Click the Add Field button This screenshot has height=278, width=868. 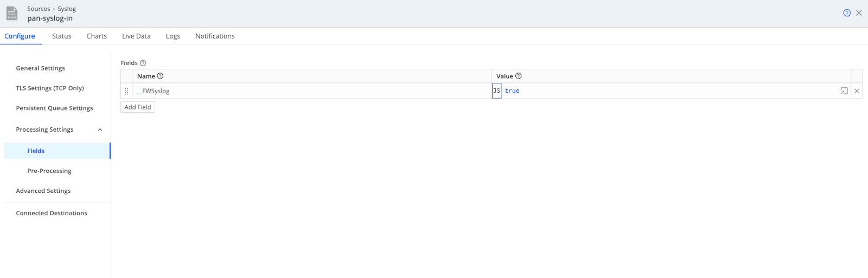click(x=138, y=107)
